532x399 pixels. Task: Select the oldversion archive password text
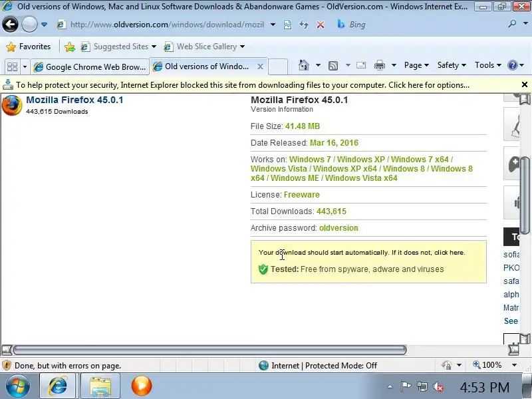click(338, 228)
